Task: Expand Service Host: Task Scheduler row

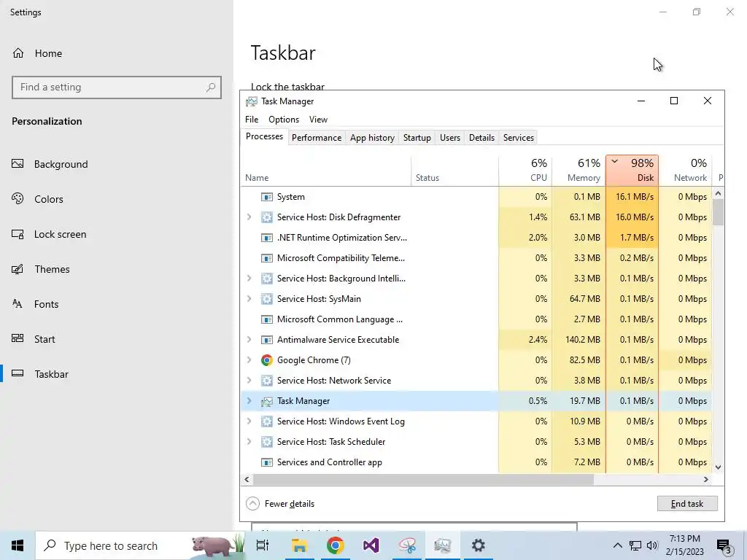Action: tap(249, 441)
